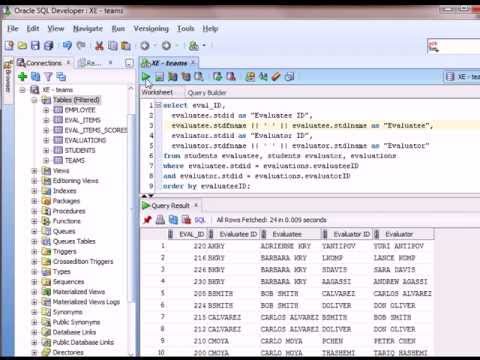Click the Save icon in main toolbar
480x360 pixels.
click(x=35, y=45)
